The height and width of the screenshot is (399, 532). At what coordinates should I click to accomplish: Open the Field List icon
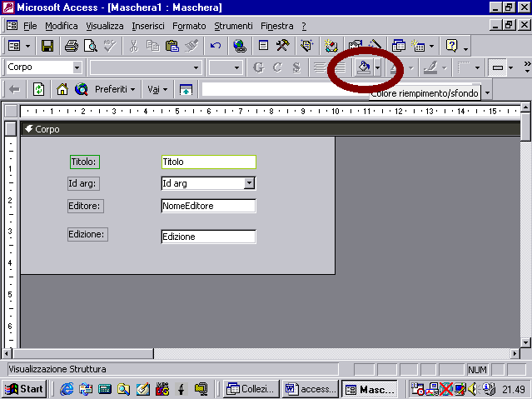click(263, 46)
